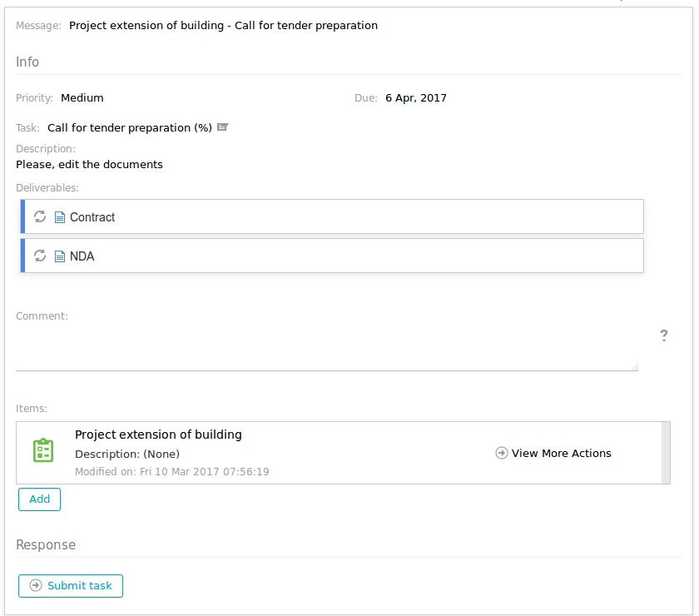This screenshot has width=699, height=616.
Task: Select the 'Please, edit the documents' description
Action: coord(89,165)
